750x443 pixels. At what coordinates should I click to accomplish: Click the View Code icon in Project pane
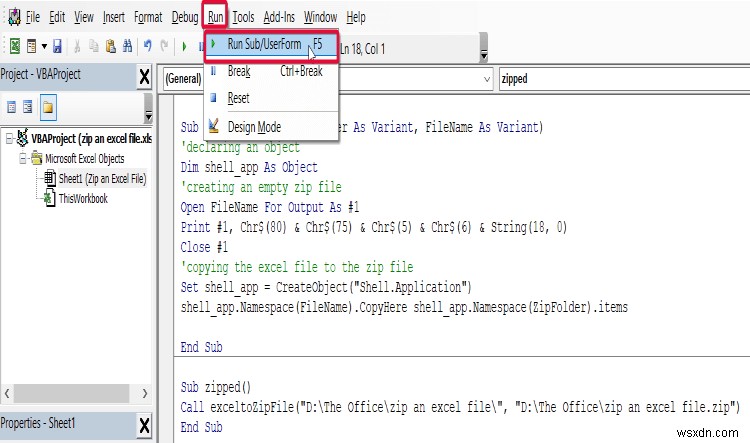[11, 107]
